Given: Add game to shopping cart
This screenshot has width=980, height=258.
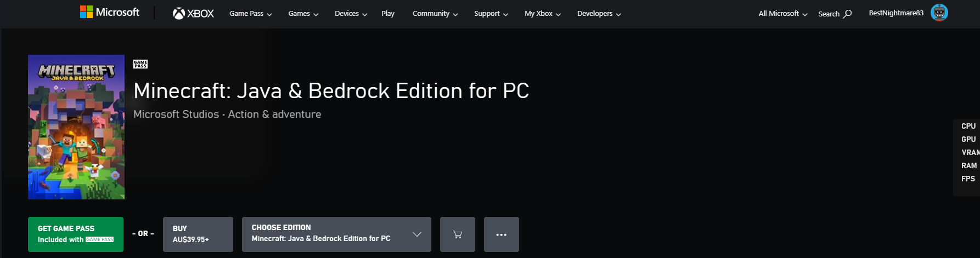Looking at the screenshot, I should coord(458,234).
